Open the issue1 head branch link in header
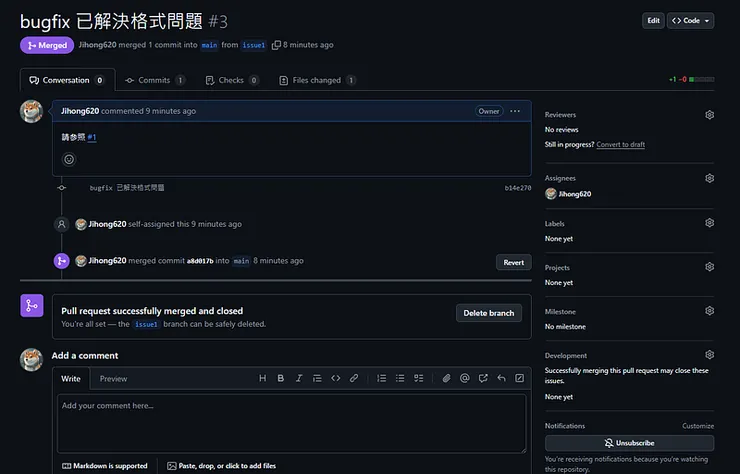Viewport: 740px width, 474px height. pos(253,45)
